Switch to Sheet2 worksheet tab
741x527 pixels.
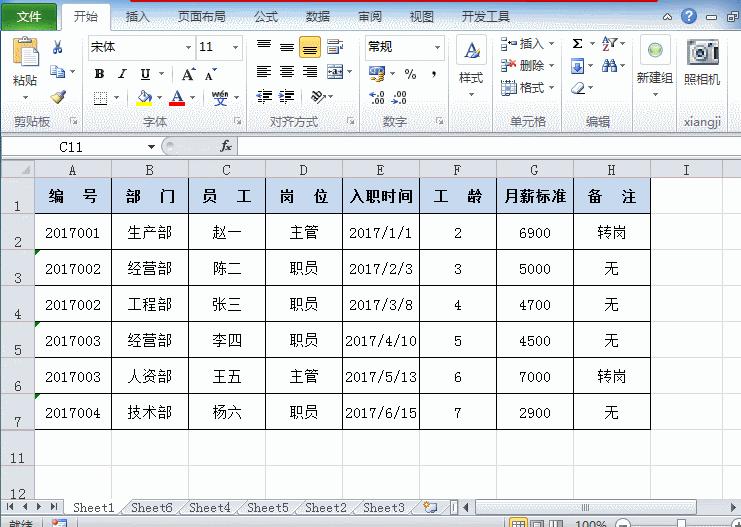click(326, 508)
